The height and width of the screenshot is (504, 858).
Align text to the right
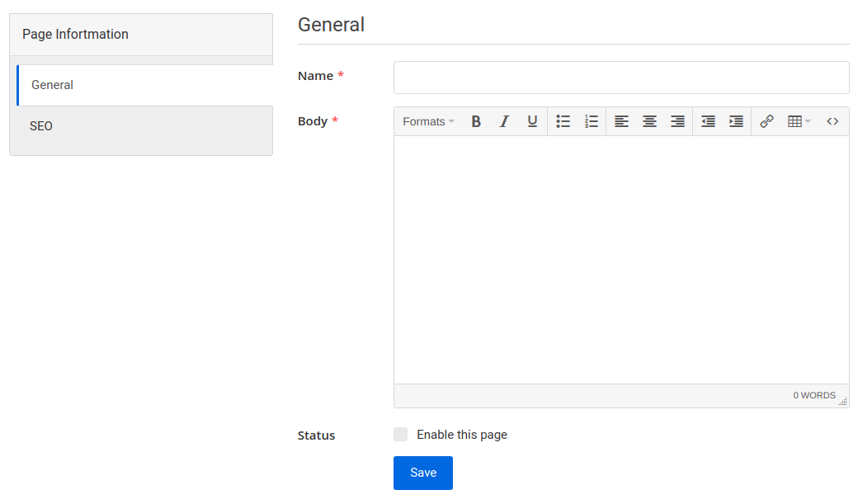[677, 121]
